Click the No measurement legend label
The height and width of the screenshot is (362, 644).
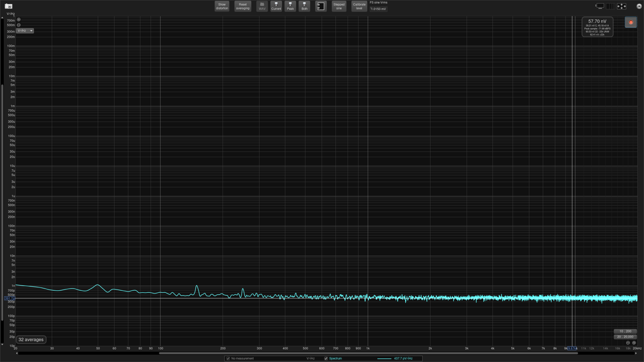242,359
